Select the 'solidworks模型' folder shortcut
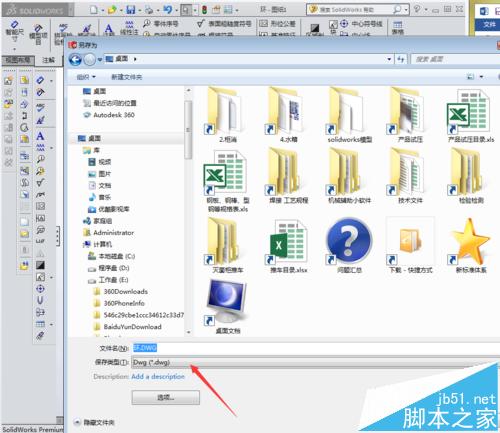 (x=350, y=115)
